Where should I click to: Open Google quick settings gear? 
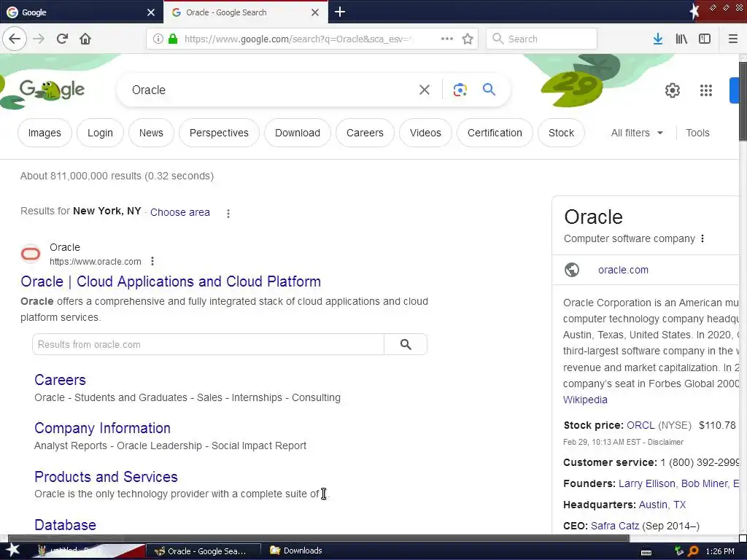(x=672, y=90)
